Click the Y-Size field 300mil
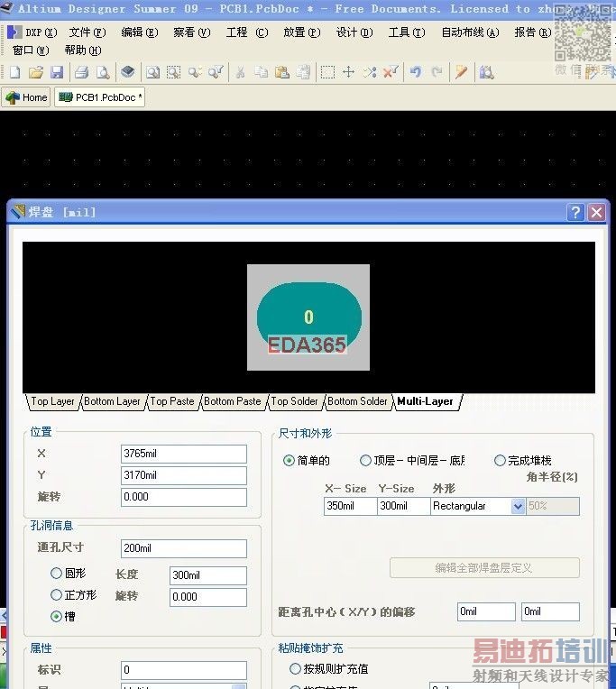616x689 pixels. pos(403,506)
